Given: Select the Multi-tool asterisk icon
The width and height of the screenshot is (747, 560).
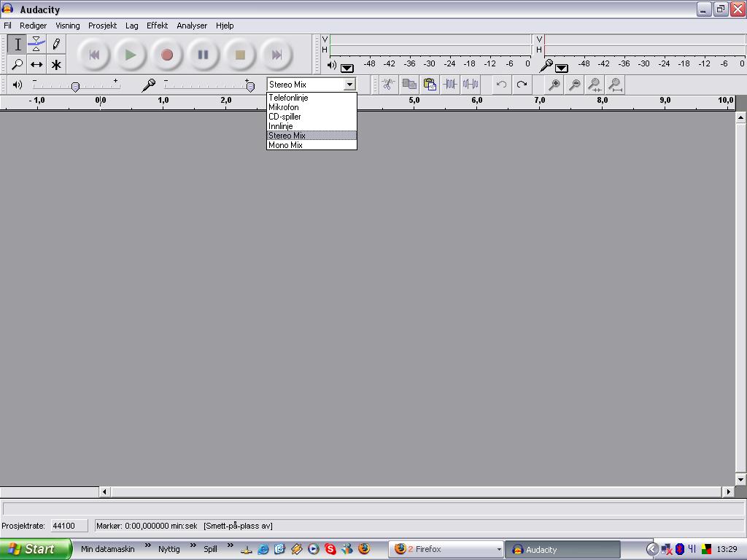Looking at the screenshot, I should (56, 64).
